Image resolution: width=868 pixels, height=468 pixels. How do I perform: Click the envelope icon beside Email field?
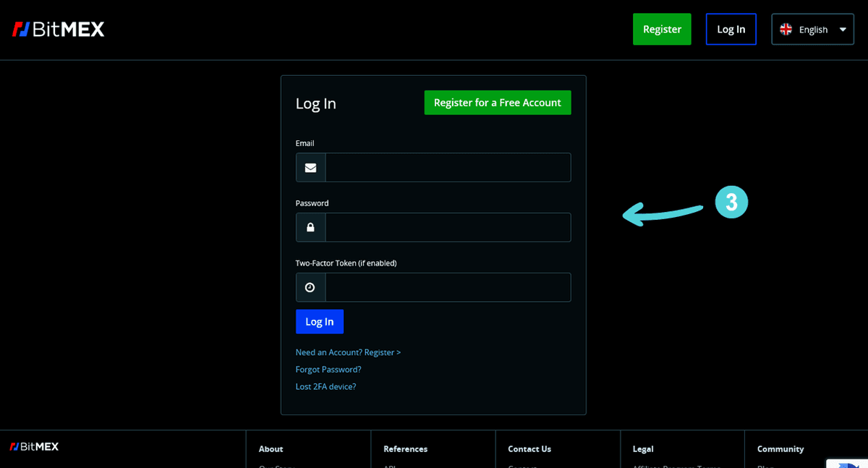310,168
